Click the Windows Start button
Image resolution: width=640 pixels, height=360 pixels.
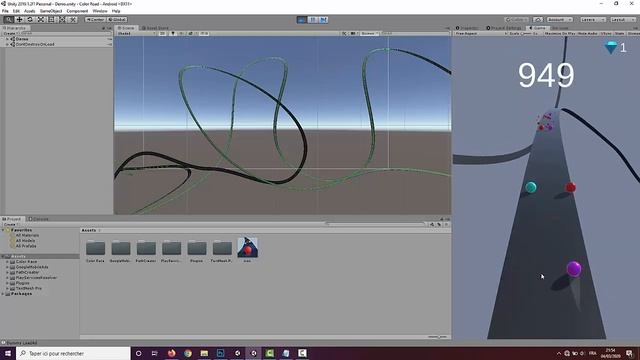(x=8, y=353)
